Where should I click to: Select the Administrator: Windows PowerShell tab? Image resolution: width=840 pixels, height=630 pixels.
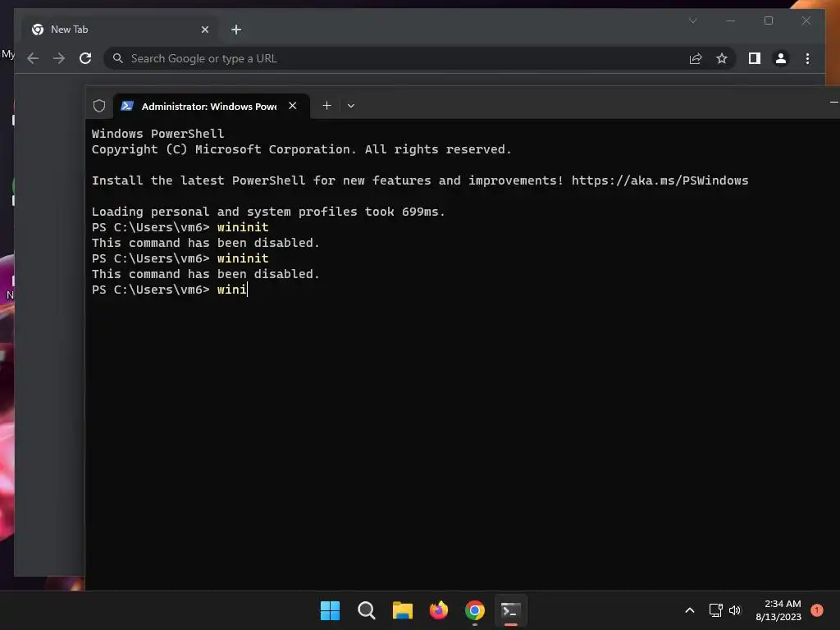point(211,106)
